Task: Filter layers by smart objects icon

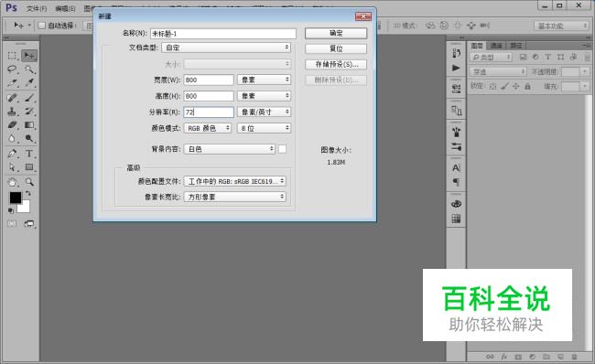Action: point(573,57)
